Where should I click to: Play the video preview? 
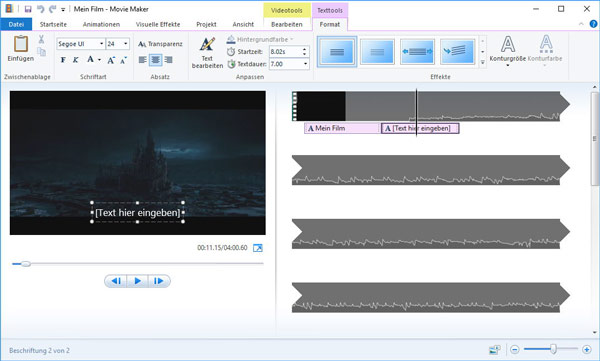[137, 281]
